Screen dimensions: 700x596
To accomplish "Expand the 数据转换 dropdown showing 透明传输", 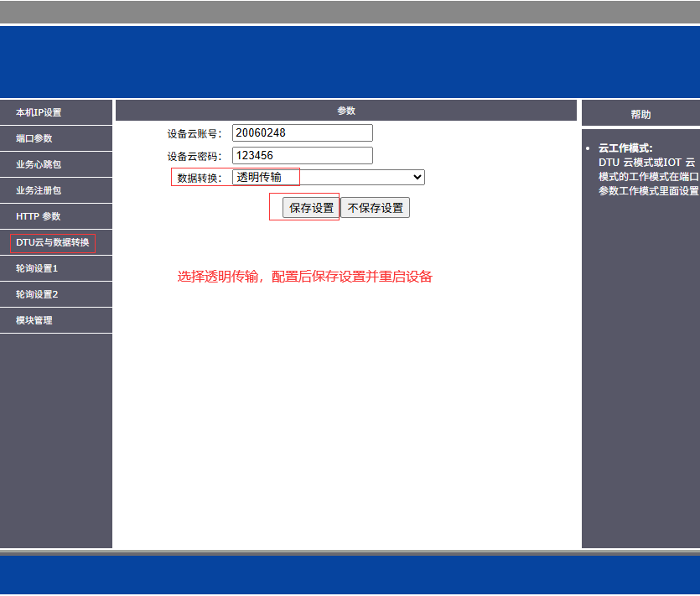I will click(328, 177).
